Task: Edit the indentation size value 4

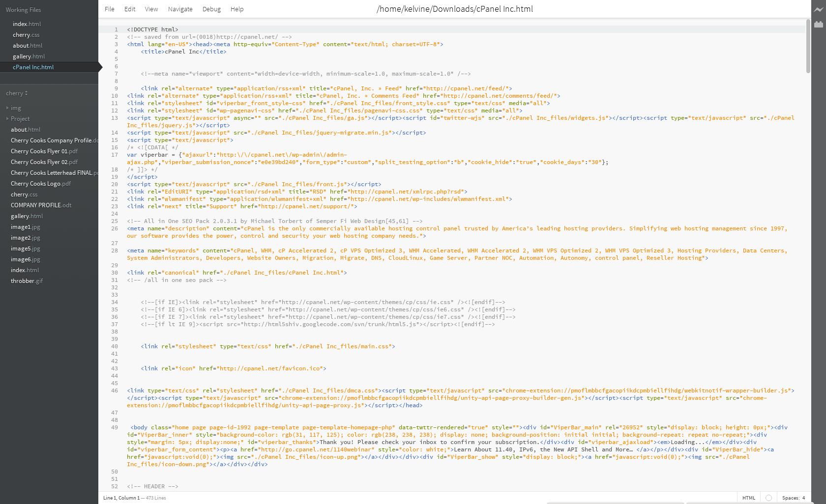Action: click(x=804, y=498)
